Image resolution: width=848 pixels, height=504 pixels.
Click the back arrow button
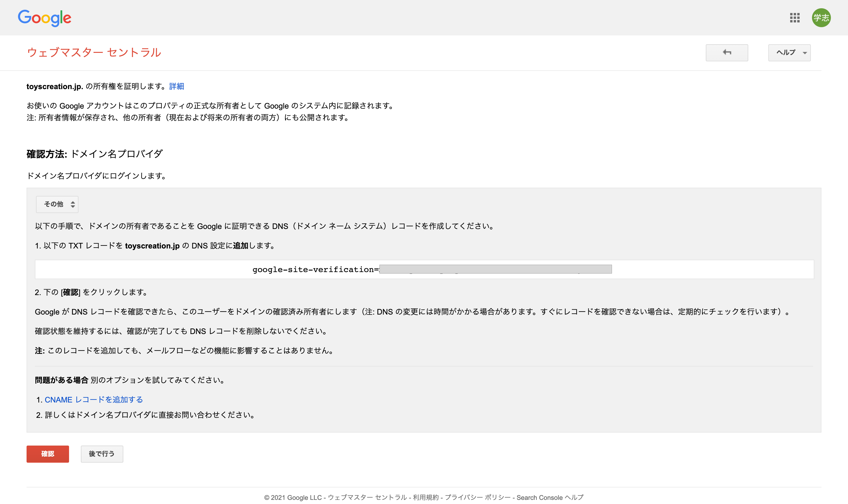click(x=726, y=53)
